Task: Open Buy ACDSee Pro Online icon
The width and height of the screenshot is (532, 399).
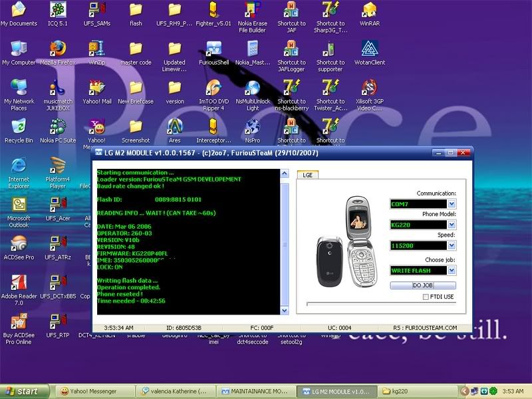Action: click(19, 329)
